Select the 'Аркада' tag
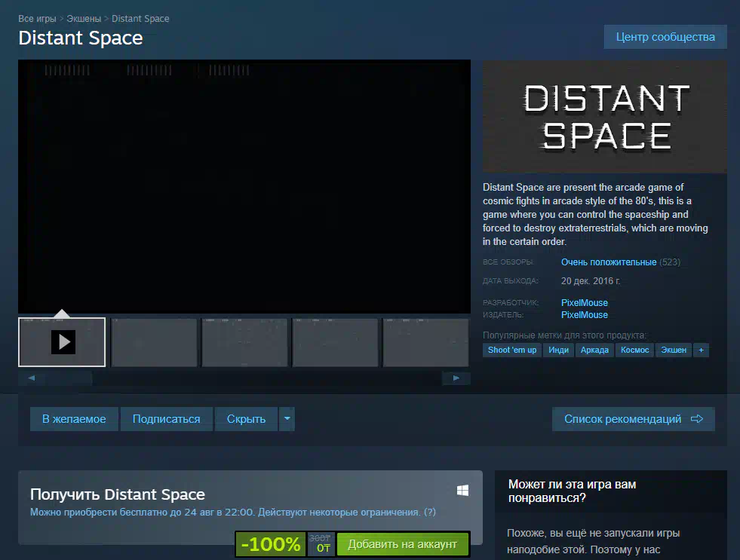The height and width of the screenshot is (560, 740). [594, 350]
